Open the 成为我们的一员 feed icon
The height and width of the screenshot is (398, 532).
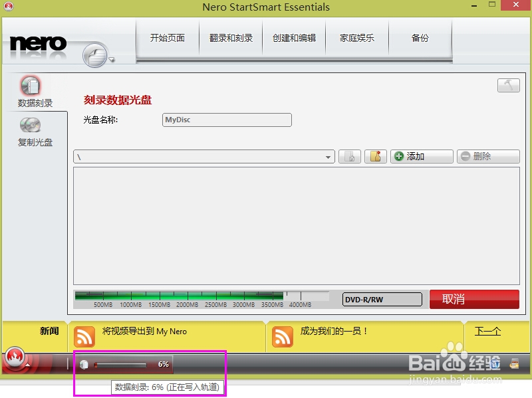point(282,337)
